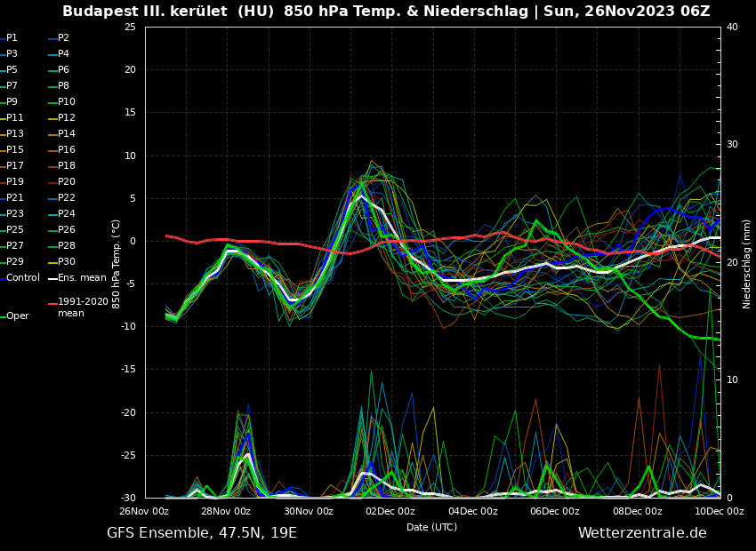Select the Oper legend entry
The width and height of the screenshot is (756, 551).
pyautogui.click(x=18, y=316)
